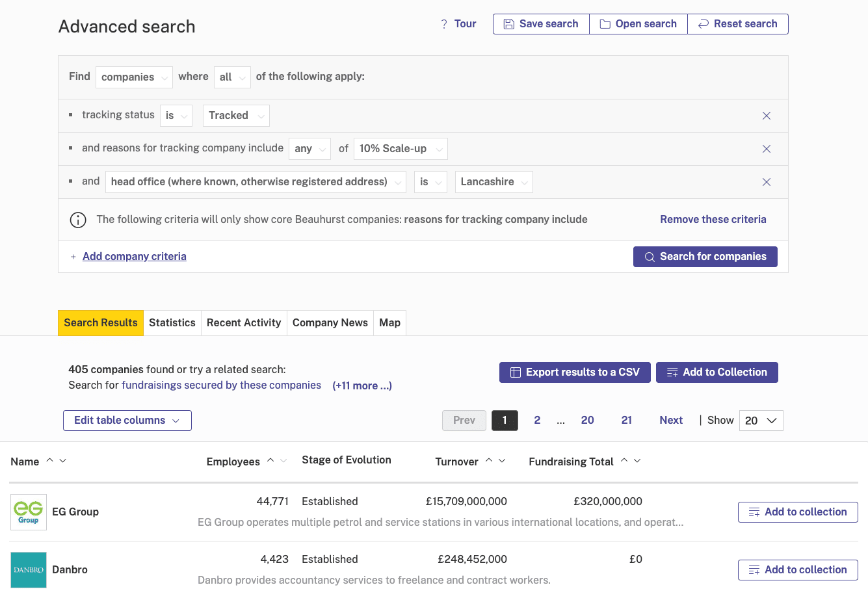
Task: Open the 'all' conditions dropdown
Action: click(x=232, y=77)
